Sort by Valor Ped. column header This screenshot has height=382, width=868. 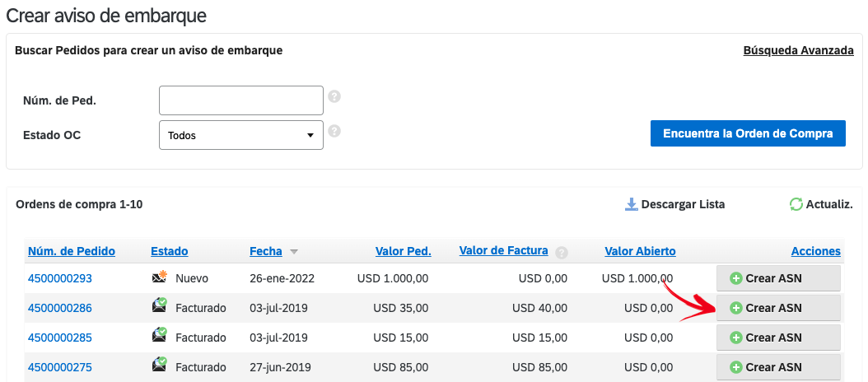click(x=404, y=251)
